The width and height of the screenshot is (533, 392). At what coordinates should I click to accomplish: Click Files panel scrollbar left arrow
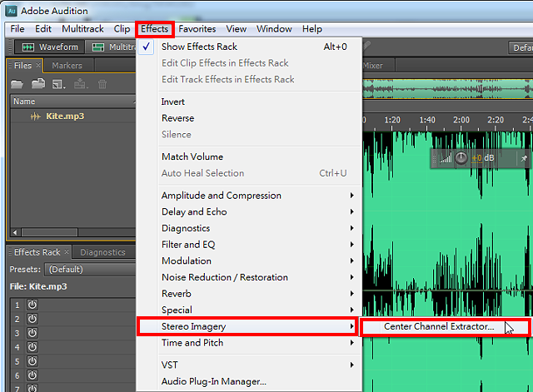tap(15, 232)
